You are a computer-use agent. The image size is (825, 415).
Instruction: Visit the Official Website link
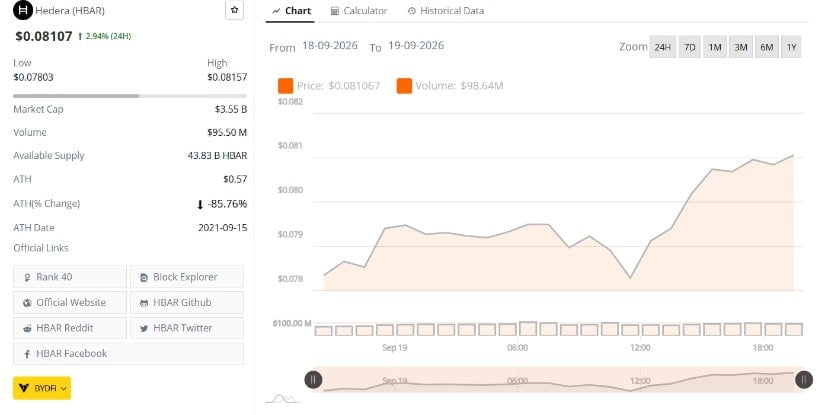pos(70,302)
